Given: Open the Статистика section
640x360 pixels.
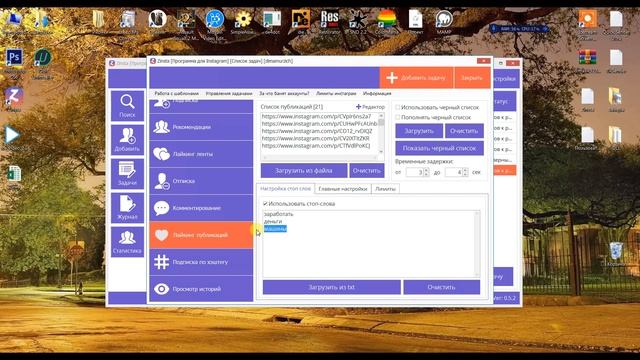Looking at the screenshot, I should (127, 242).
